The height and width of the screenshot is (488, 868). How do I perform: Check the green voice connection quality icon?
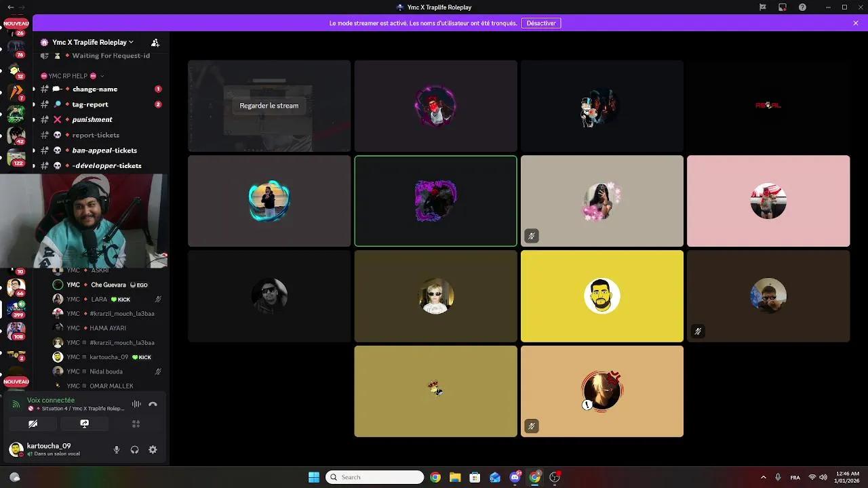[15, 404]
